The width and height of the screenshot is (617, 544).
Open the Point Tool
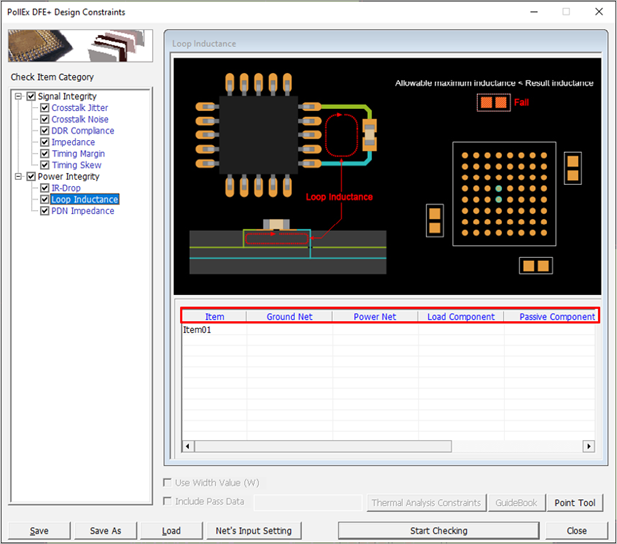pyautogui.click(x=576, y=503)
